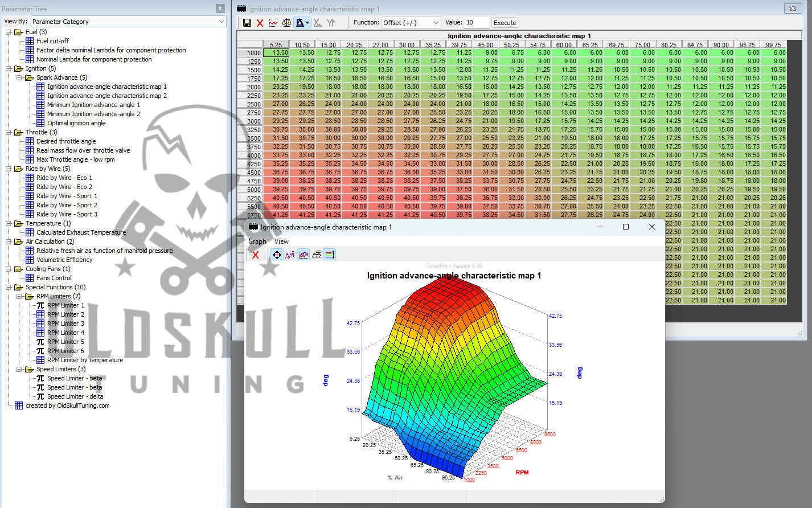
Task: Open the shading icon's dropdown arrow
Action: point(307,23)
